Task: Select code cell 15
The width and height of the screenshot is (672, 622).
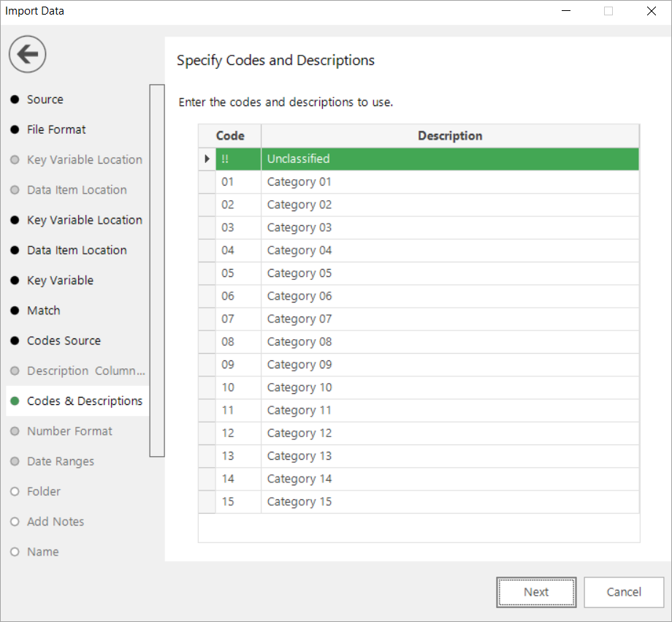Action: [238, 502]
